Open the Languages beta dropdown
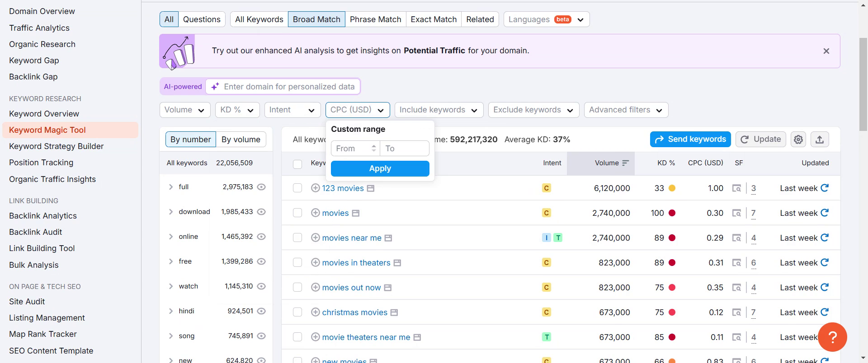 [x=547, y=19]
